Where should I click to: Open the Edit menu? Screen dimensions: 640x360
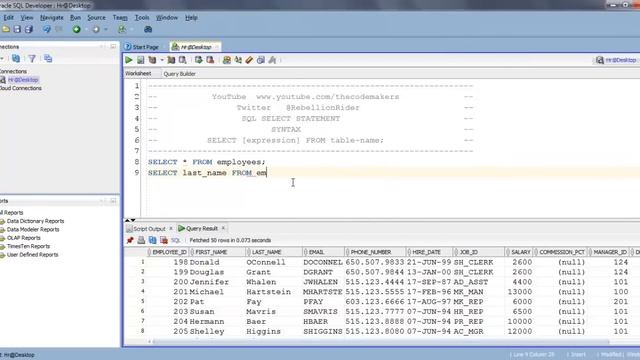9,18
